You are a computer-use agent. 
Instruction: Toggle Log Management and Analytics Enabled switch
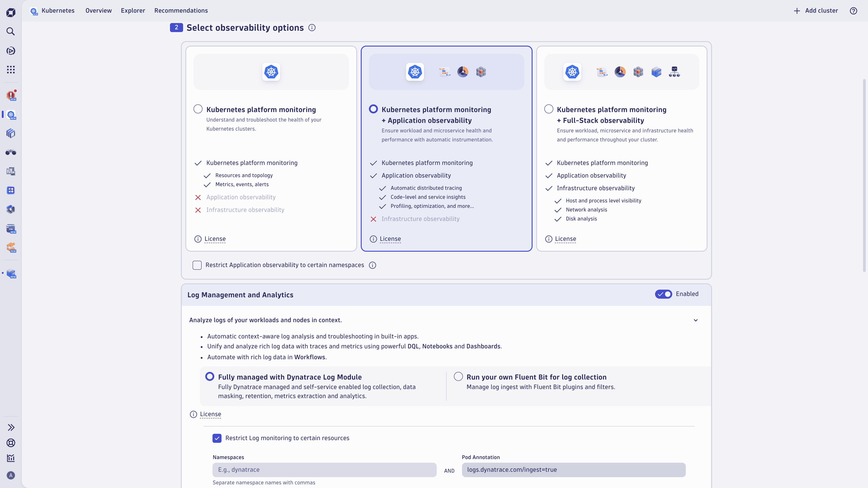click(663, 294)
